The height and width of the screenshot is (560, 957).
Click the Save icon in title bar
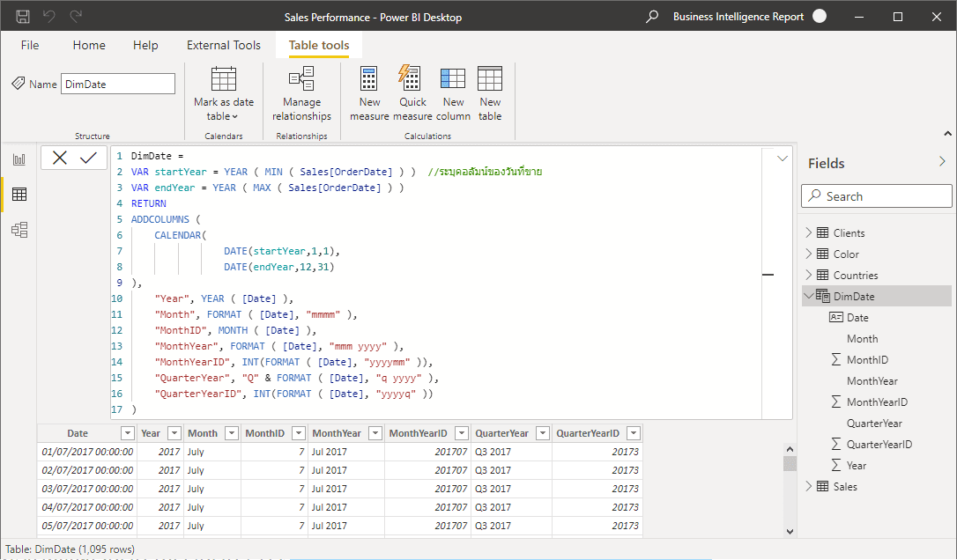22,16
